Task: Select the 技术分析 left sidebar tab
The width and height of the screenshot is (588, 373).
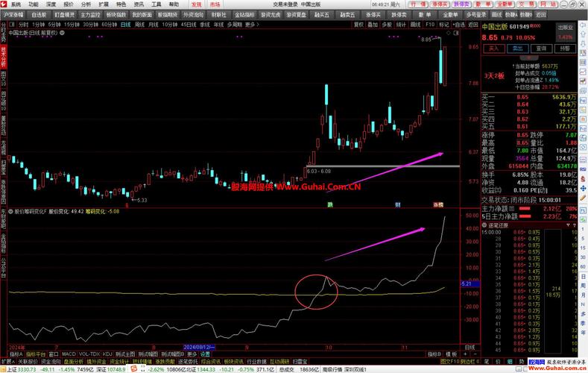Action: tap(4, 57)
